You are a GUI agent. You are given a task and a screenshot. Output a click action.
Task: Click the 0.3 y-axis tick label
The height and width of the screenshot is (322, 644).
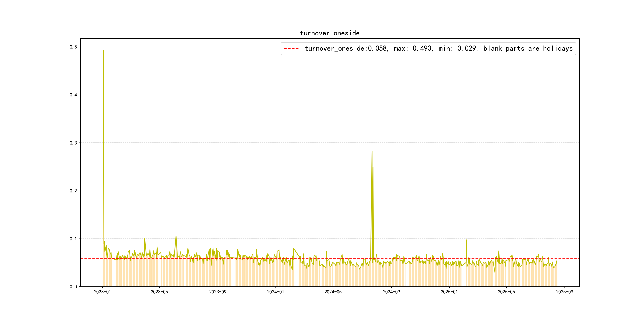(73, 143)
